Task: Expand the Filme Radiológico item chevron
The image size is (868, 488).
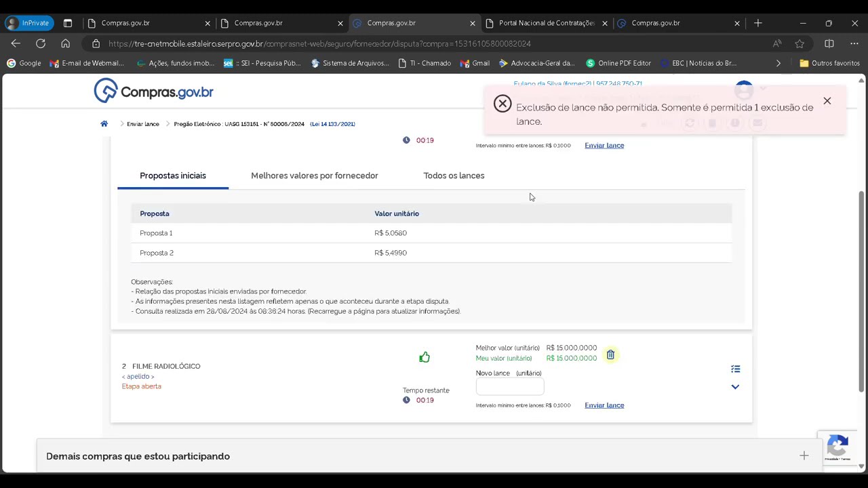Action: 735,387
